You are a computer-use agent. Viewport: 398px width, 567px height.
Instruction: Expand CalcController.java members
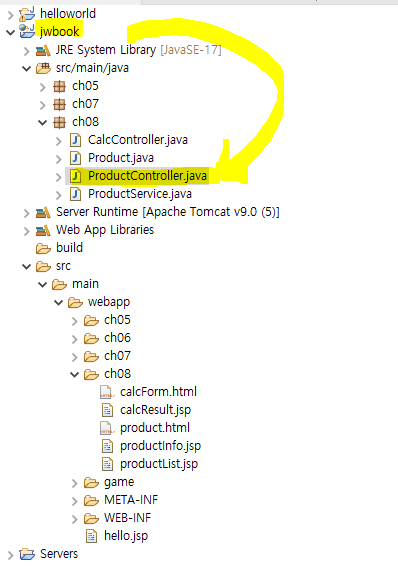coord(59,141)
